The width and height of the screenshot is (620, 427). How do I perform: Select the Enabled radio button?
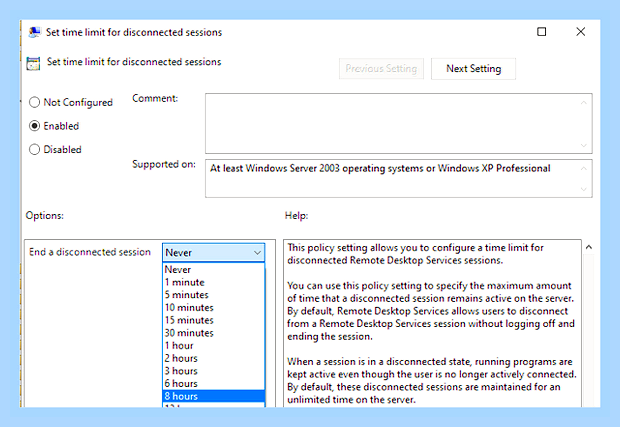pos(34,126)
